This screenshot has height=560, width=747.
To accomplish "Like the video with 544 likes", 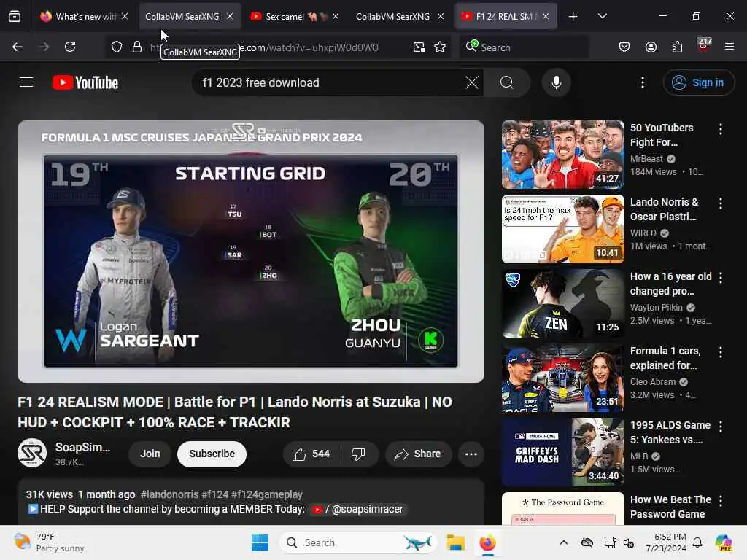I will [311, 454].
